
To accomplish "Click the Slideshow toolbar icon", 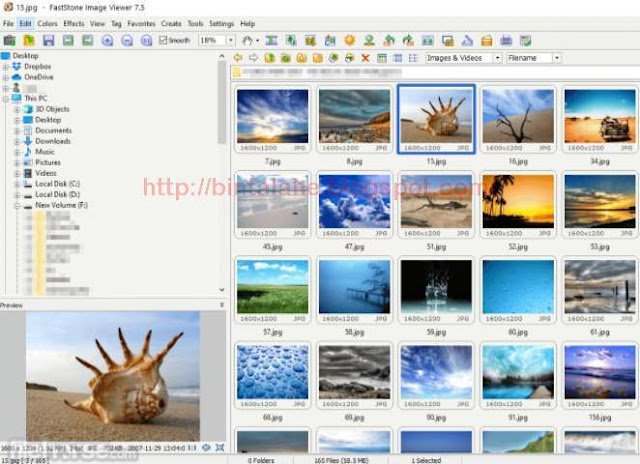I will click(271, 40).
